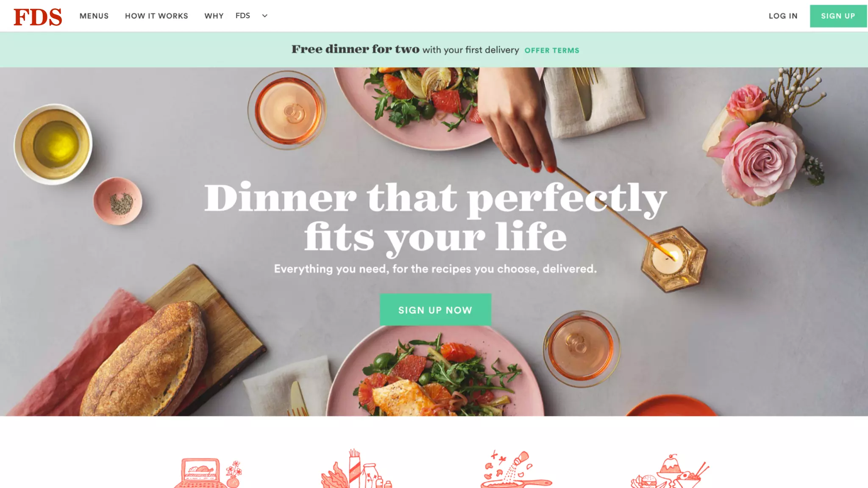The image size is (868, 488).
Task: Click the LOG IN link
Action: 783,16
